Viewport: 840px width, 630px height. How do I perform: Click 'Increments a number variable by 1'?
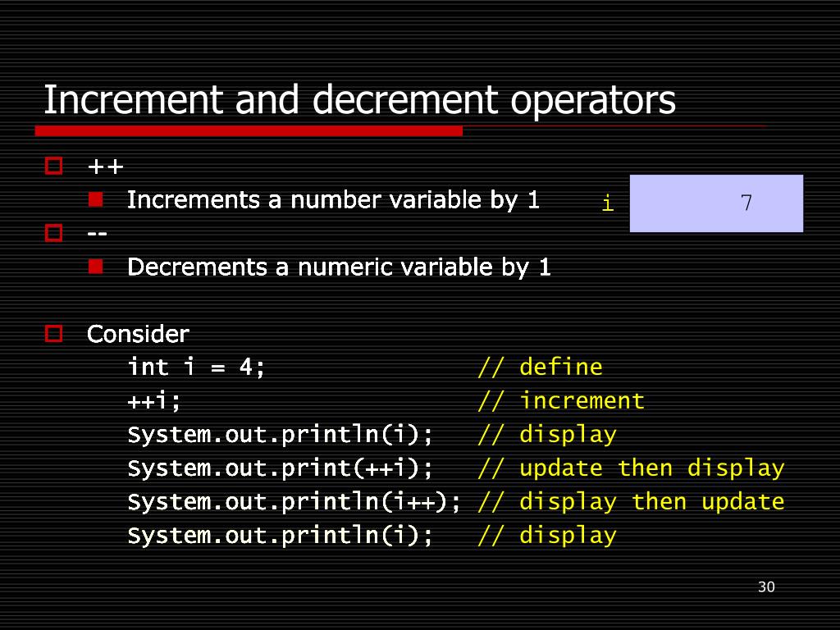[333, 200]
